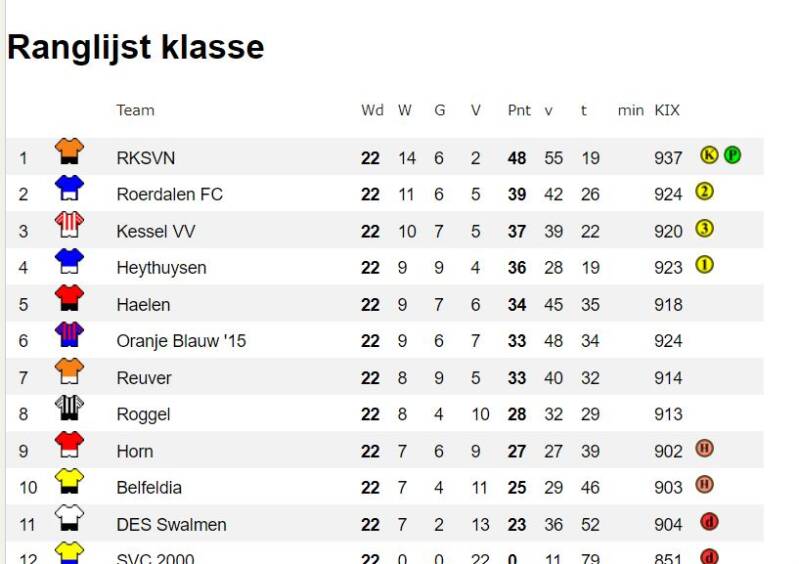Image resolution: width=799 pixels, height=564 pixels.
Task: Click the yellow jersey beside Belfeldia
Action: click(x=69, y=482)
